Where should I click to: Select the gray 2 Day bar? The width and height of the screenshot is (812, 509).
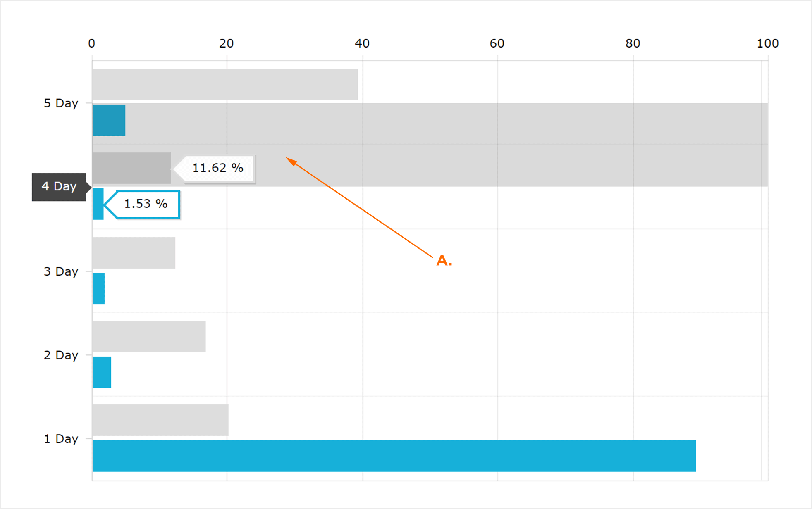pos(149,336)
